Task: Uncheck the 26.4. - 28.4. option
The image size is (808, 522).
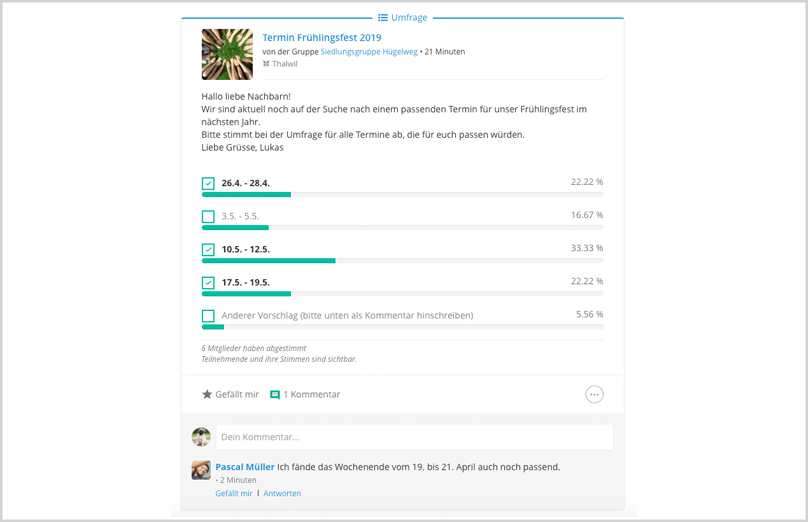Action: (x=208, y=183)
